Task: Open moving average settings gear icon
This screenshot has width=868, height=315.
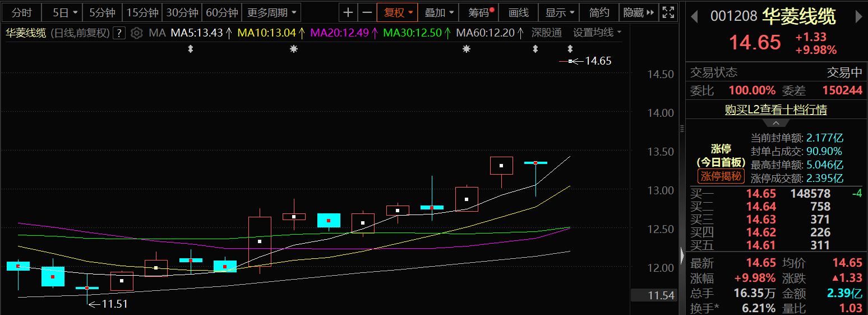Action: (136, 33)
